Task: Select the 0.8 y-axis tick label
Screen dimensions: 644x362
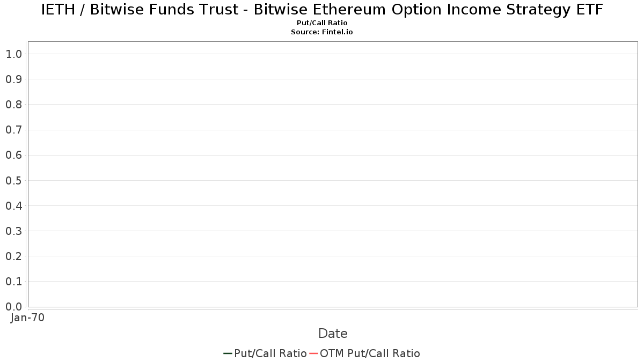Action: pos(13,105)
